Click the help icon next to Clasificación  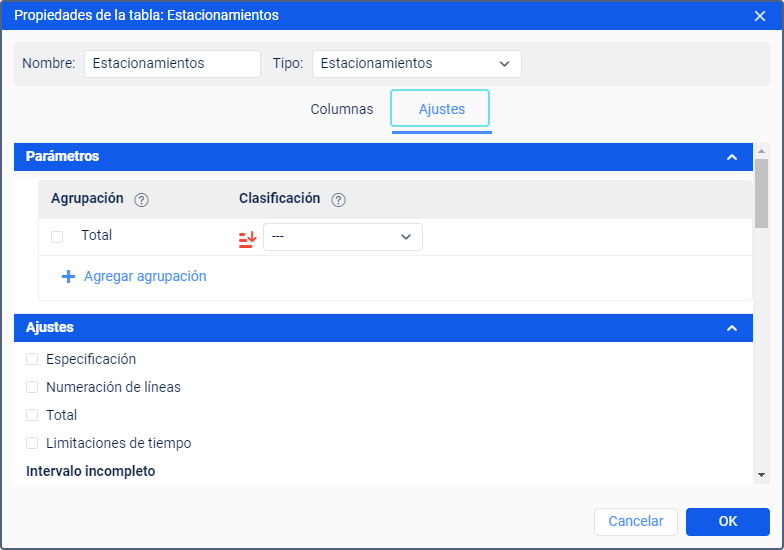338,200
